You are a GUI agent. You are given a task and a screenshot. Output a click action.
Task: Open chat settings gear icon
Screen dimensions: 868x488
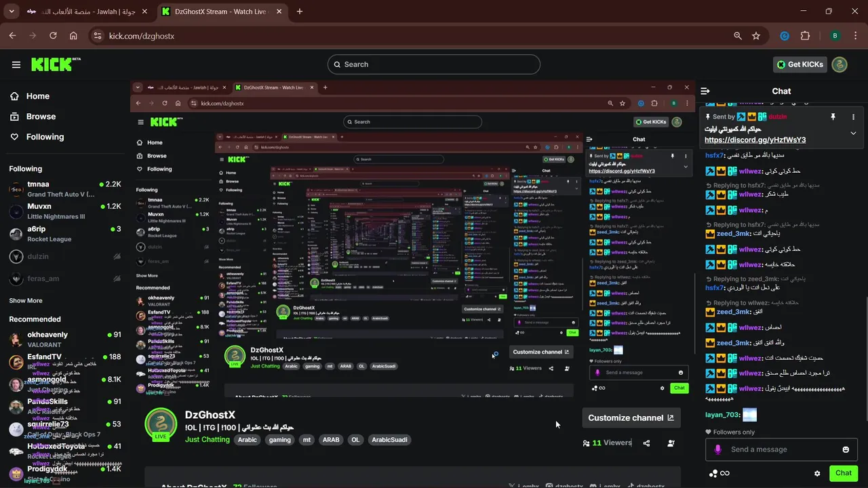coord(817,473)
